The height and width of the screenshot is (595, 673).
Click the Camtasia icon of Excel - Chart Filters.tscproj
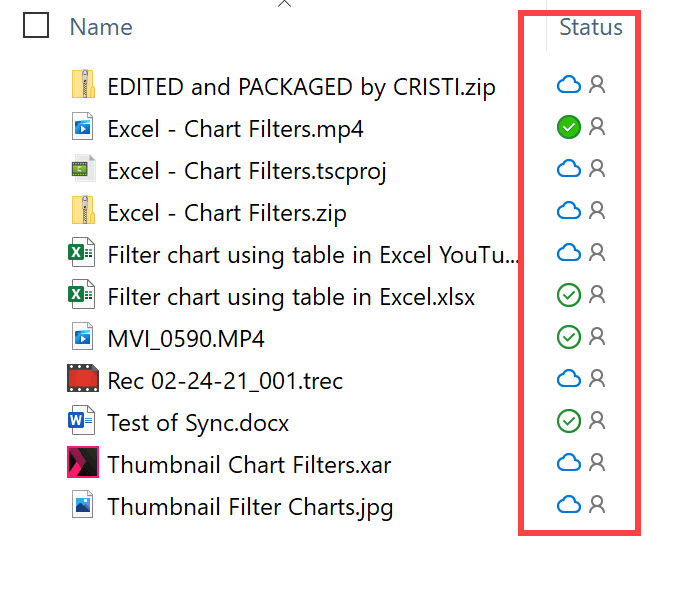pyautogui.click(x=83, y=168)
